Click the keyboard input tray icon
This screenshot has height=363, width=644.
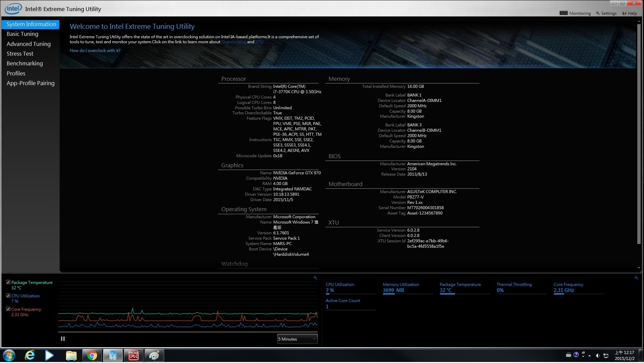pos(568,355)
